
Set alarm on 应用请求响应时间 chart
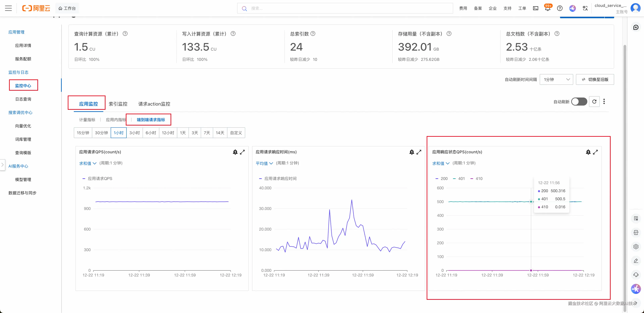coord(412,152)
